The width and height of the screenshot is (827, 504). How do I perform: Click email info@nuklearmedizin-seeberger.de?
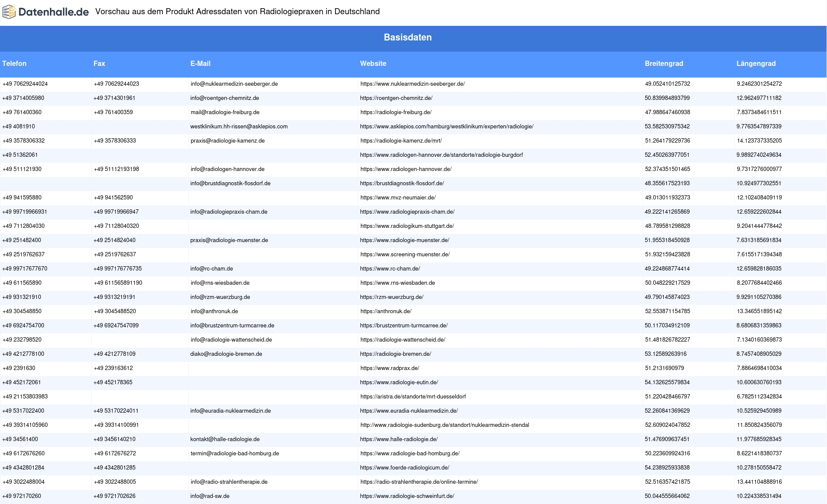point(234,84)
